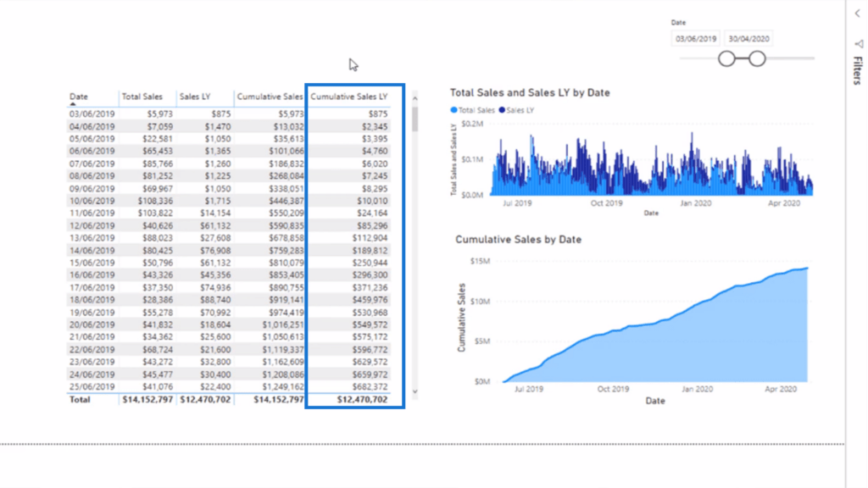The width and height of the screenshot is (868, 488).
Task: Click the Total Sales legend marker
Action: 454,110
